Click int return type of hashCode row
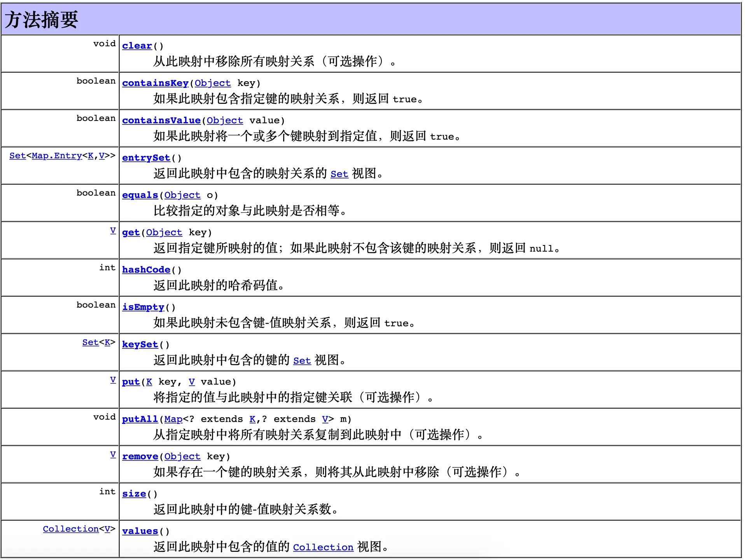Screen dimensions: 745x560 (107, 268)
